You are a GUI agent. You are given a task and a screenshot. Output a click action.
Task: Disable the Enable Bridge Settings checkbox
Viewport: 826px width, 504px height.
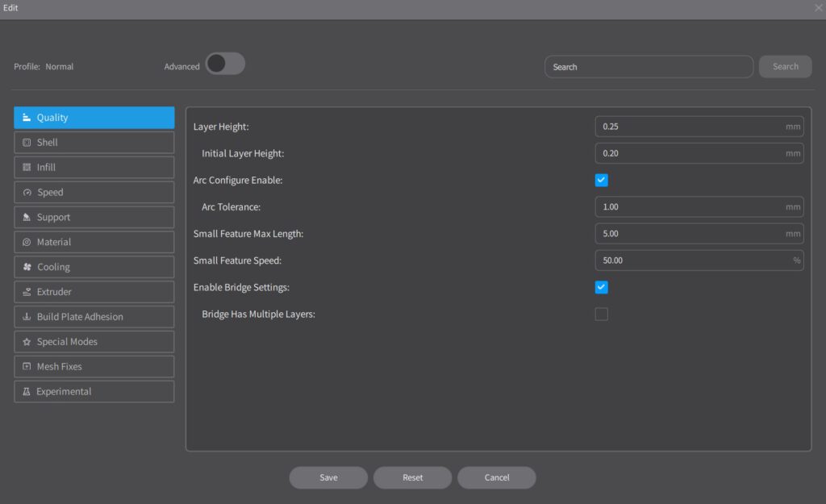601,287
